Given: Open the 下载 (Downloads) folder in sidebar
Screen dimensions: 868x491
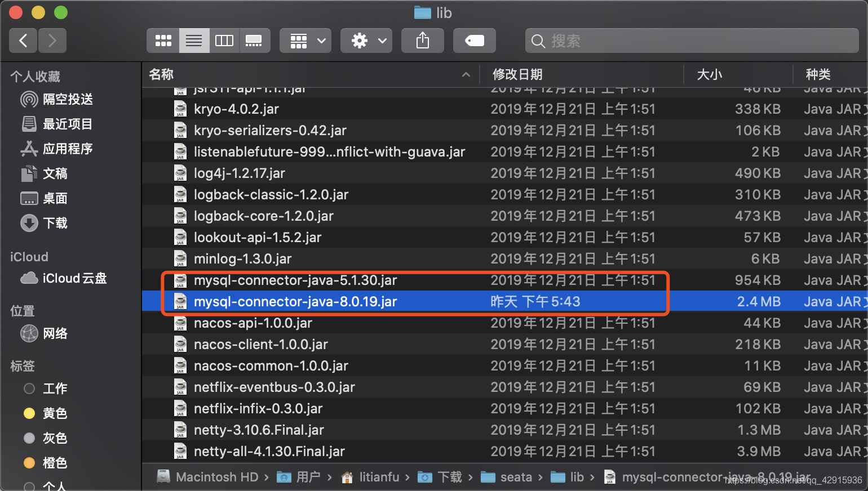Looking at the screenshot, I should 55,223.
